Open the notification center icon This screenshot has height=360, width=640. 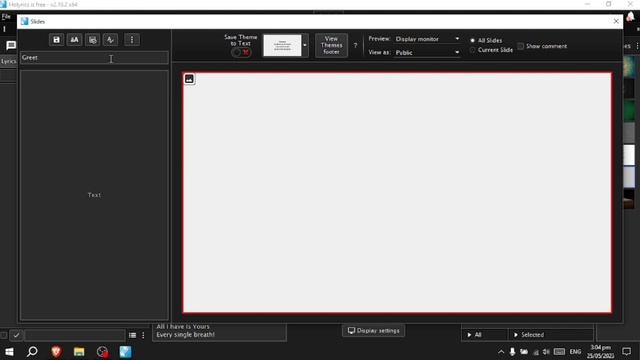[x=627, y=351]
